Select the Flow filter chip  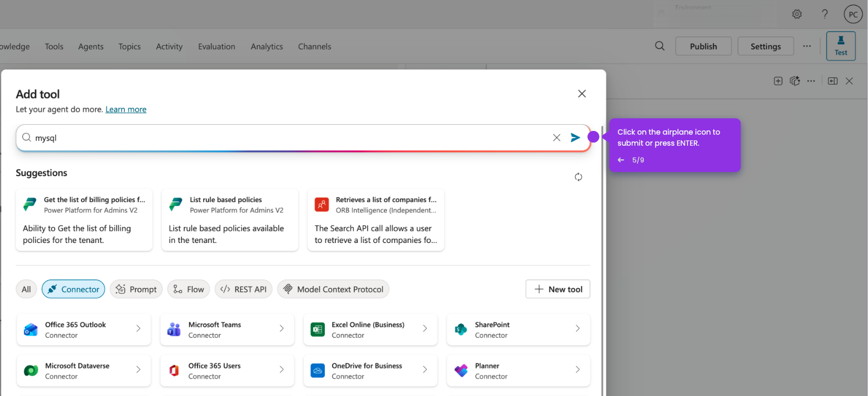click(x=188, y=289)
